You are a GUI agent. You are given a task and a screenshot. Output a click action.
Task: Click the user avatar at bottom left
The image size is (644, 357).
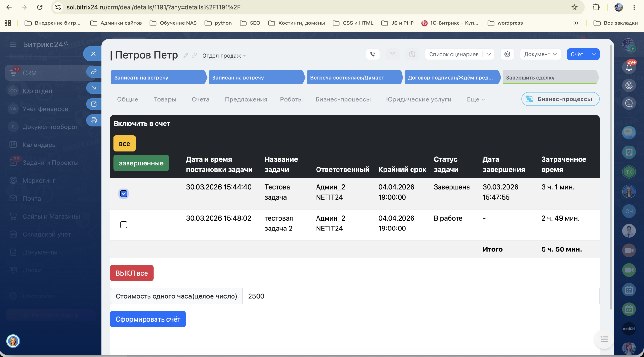[13, 341]
